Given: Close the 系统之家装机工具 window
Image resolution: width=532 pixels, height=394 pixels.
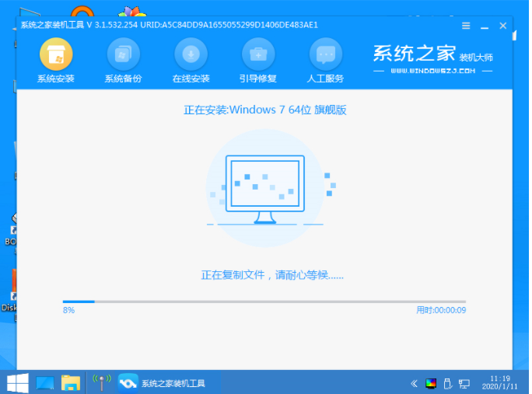Looking at the screenshot, I should (503, 26).
